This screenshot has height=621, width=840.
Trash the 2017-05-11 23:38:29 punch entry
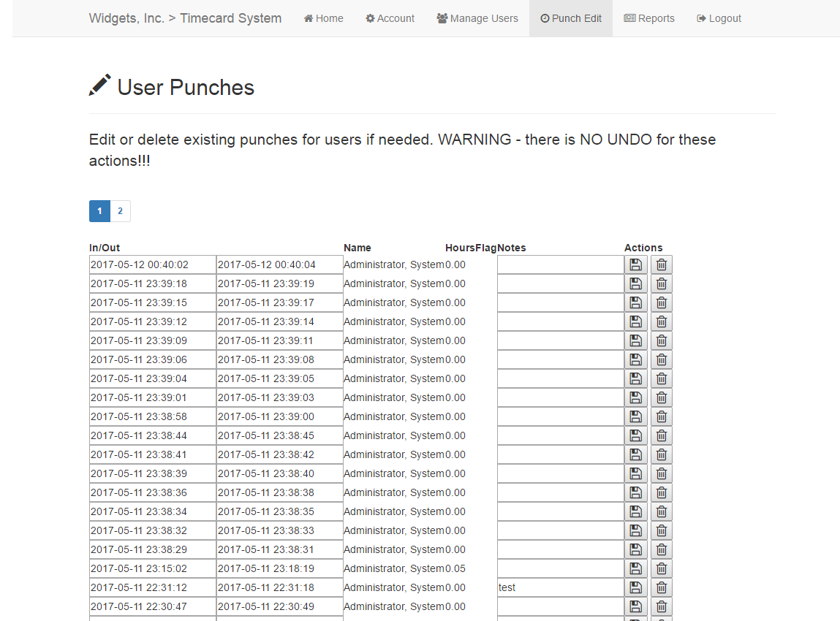point(661,549)
